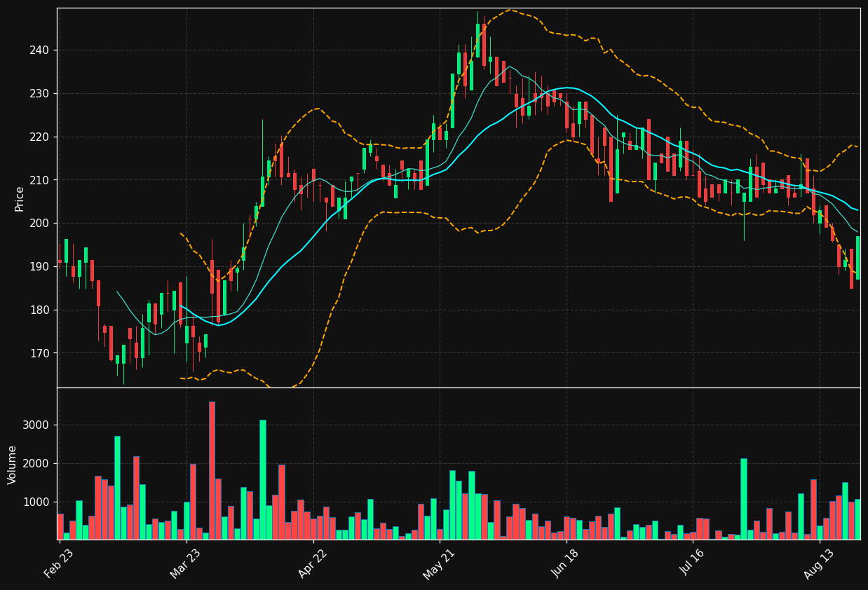
Task: Click the Feb 23 date label
Action: (59, 564)
